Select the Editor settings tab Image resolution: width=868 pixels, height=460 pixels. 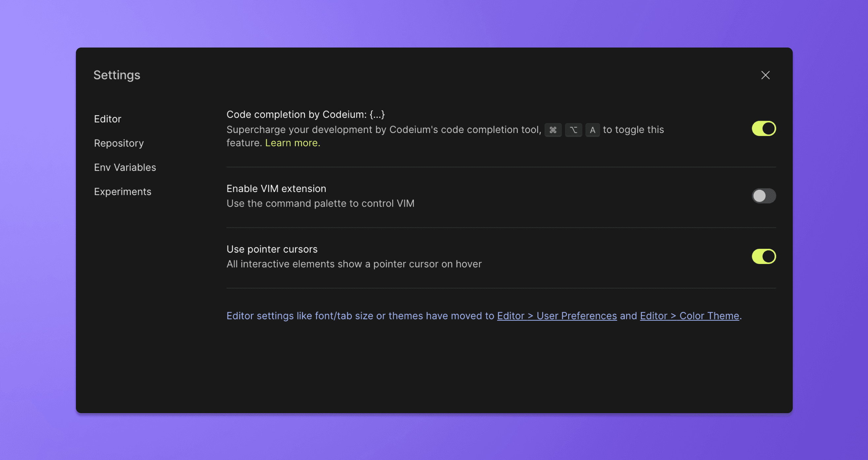tap(108, 119)
